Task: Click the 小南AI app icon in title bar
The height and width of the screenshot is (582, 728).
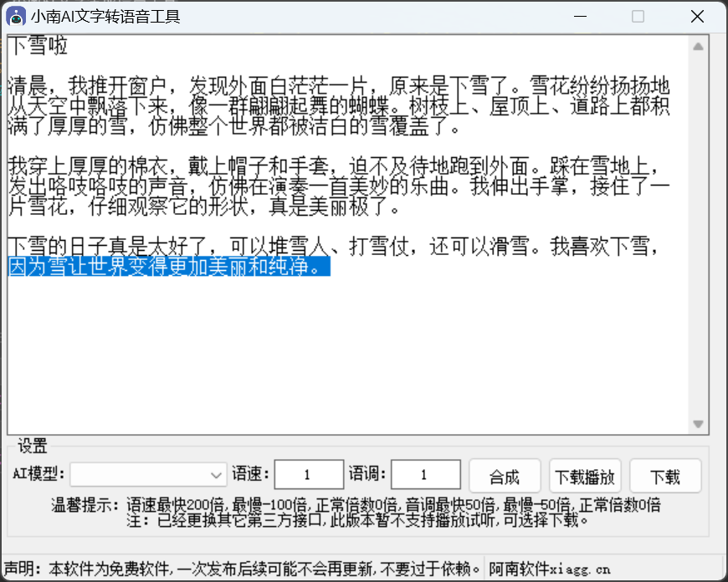Action: pos(16,17)
